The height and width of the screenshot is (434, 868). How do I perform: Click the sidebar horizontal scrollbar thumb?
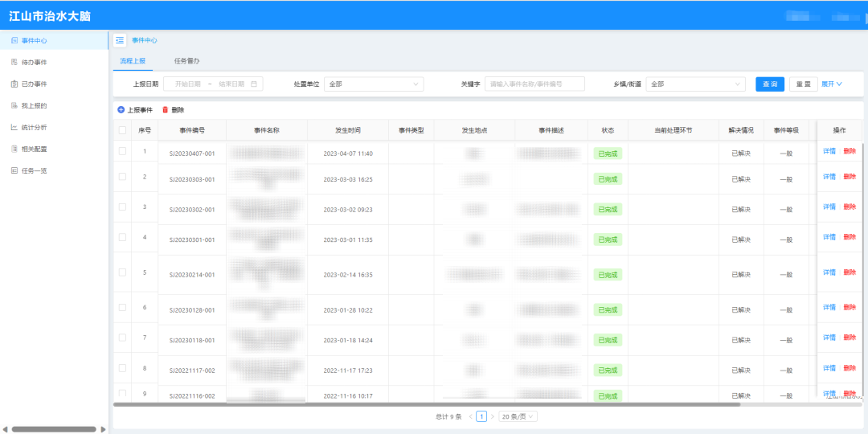(x=54, y=429)
